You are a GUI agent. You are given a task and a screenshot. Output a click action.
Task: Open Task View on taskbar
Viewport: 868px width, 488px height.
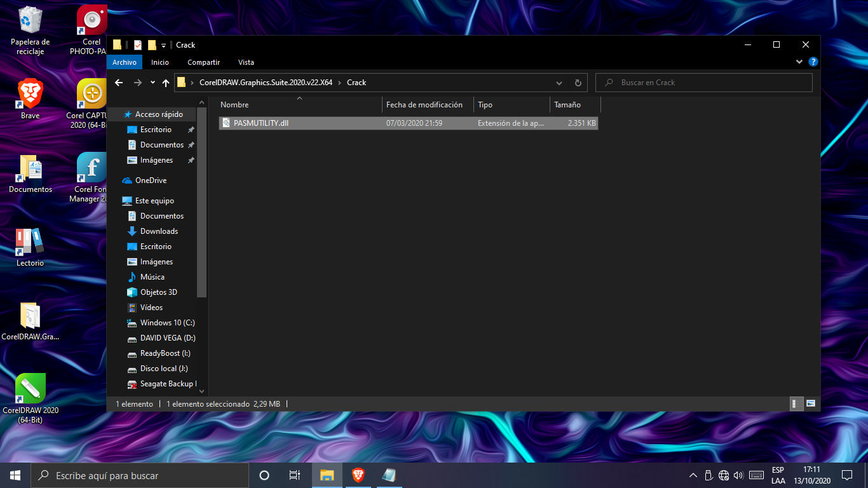pos(295,475)
